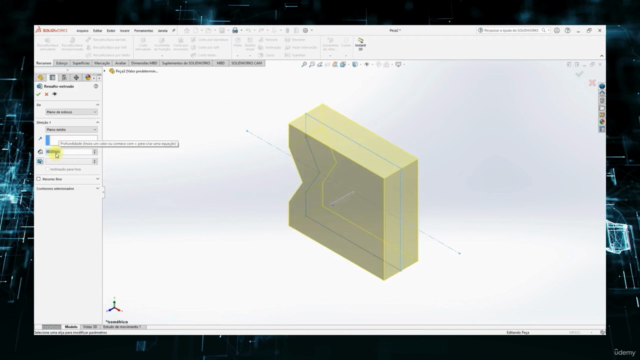640x360 pixels.
Task: Open the DisplayManager color sphere tab
Action: pos(88,78)
